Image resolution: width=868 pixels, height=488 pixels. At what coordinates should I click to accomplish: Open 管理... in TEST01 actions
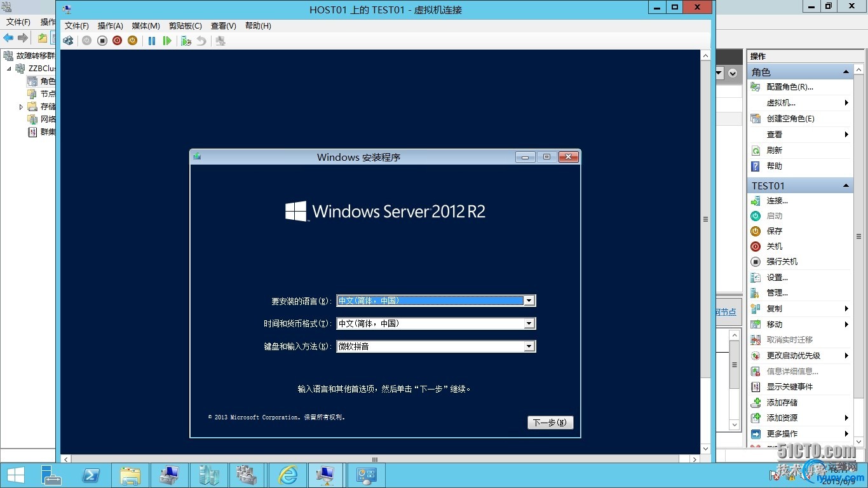pos(777,293)
